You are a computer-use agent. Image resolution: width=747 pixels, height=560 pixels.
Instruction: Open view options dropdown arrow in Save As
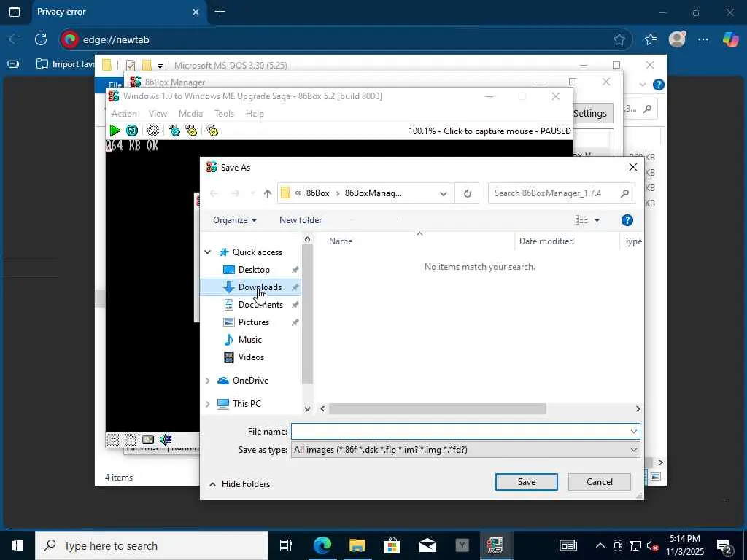597,220
